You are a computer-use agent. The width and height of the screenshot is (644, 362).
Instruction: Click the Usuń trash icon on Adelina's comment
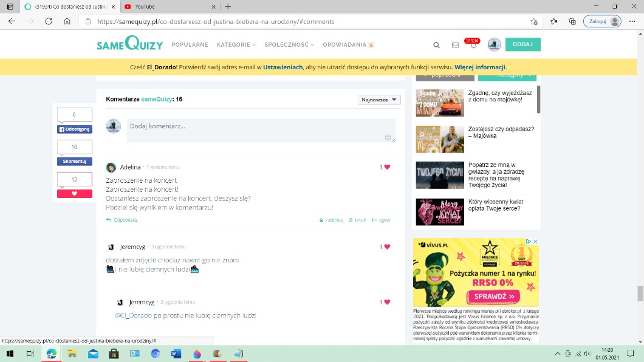[351, 220]
